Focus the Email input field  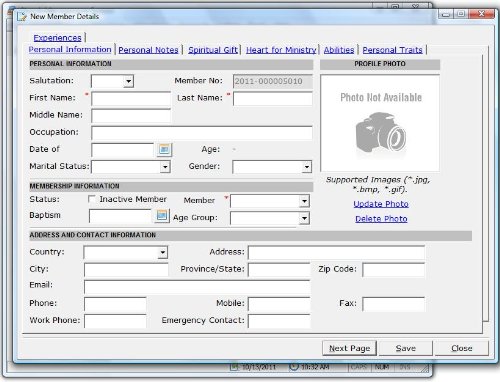(x=197, y=286)
